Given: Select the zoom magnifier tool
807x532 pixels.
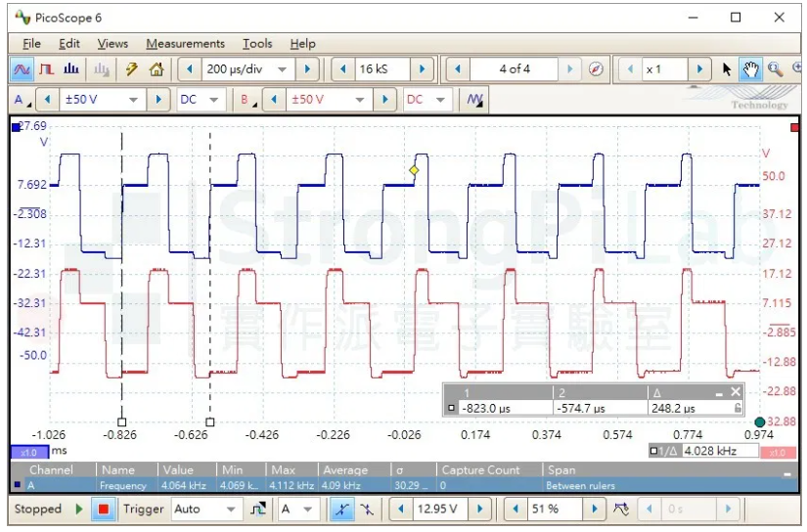Looking at the screenshot, I should 775,68.
